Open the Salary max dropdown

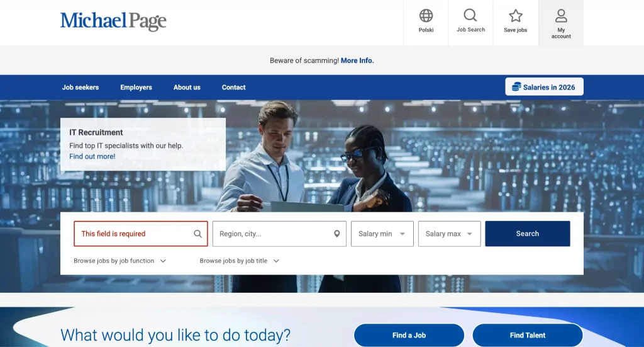tap(449, 234)
